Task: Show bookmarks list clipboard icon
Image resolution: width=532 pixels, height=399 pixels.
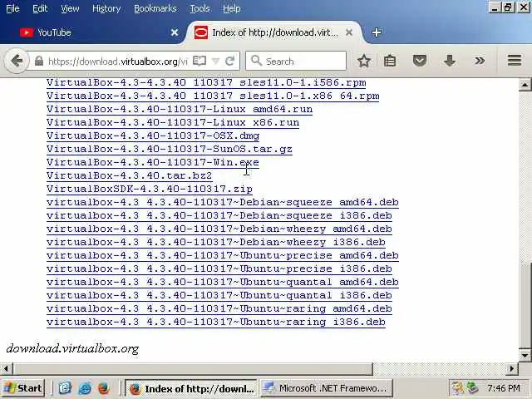Action: [390, 61]
